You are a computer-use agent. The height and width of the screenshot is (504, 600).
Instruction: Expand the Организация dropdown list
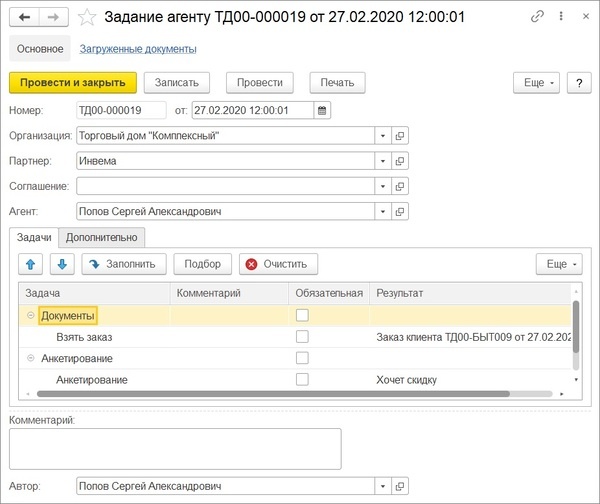(x=383, y=136)
